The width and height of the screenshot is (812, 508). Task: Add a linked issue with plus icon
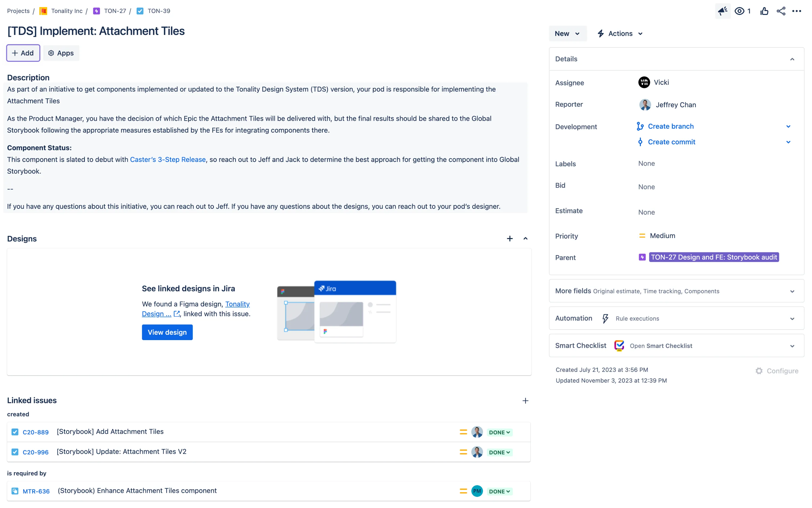click(x=525, y=400)
